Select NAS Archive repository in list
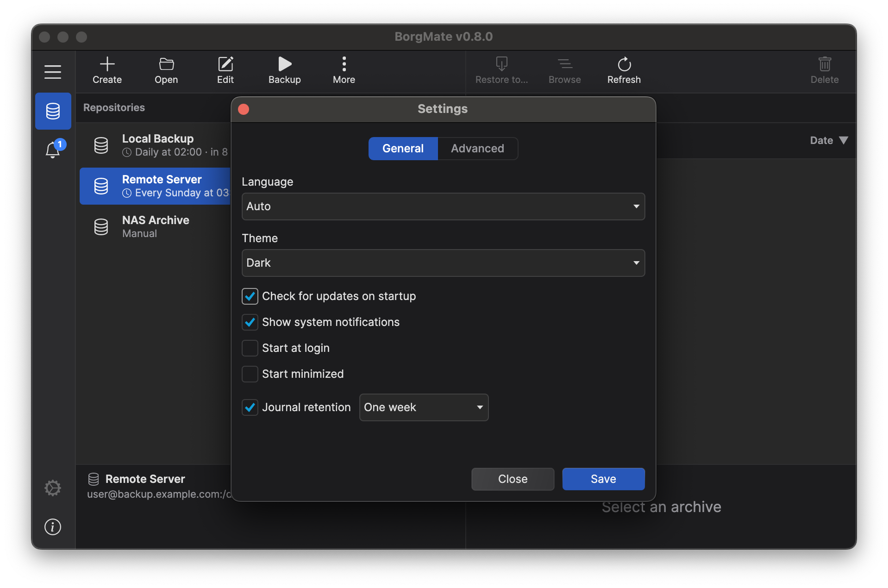 point(156,226)
